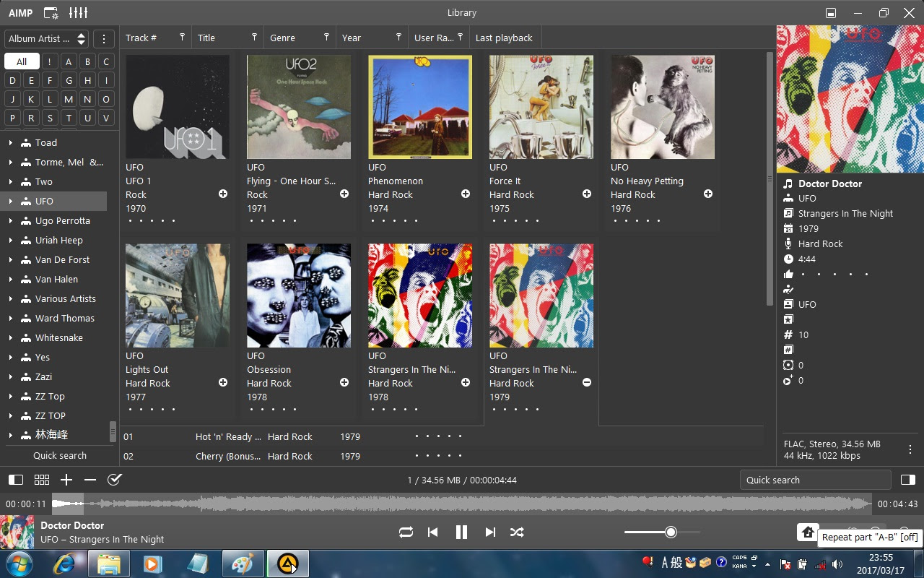Collapse 1979 Strangers In The Night minus icon
Viewport: 924px width, 578px height.
point(587,383)
